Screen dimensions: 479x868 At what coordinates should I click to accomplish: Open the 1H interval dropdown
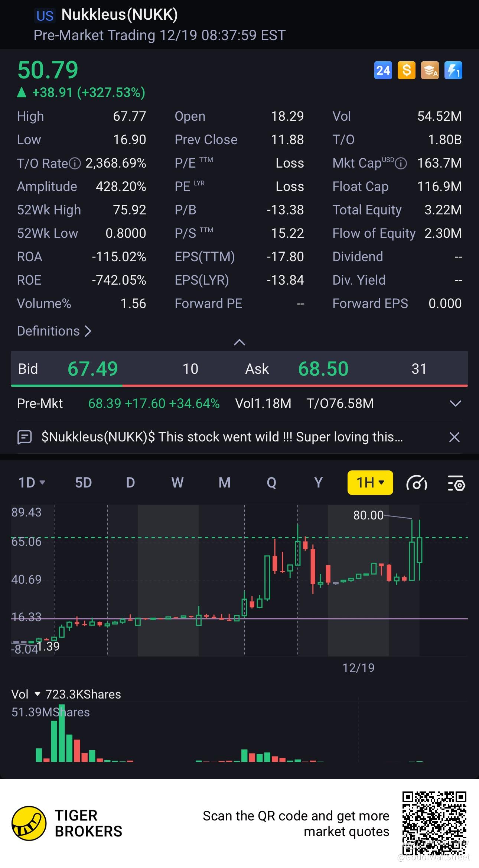click(x=370, y=483)
